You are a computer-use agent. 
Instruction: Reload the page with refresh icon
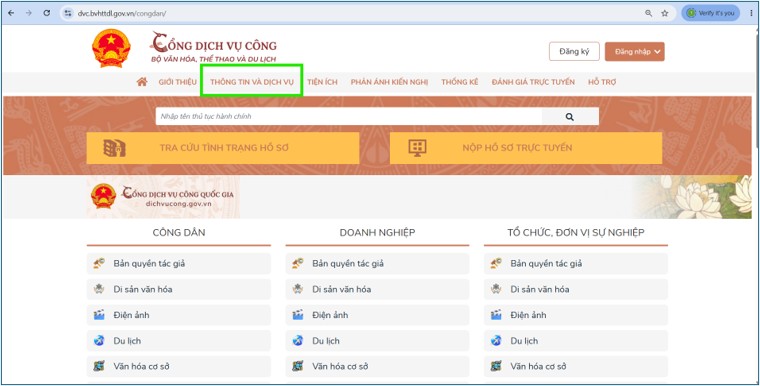coord(47,13)
